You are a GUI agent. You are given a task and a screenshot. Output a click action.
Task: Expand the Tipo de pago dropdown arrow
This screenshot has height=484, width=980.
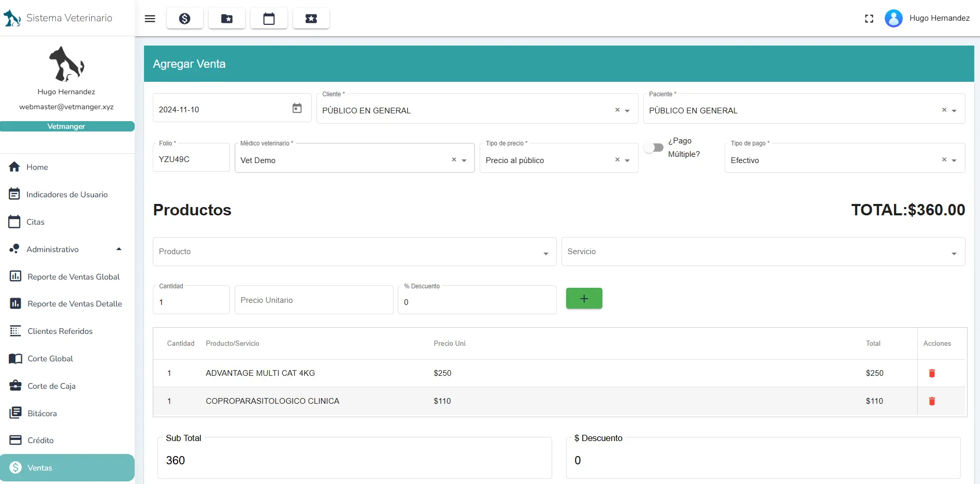954,160
